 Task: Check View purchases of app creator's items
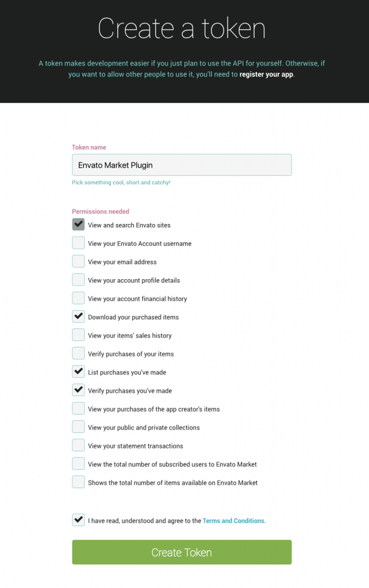point(78,408)
